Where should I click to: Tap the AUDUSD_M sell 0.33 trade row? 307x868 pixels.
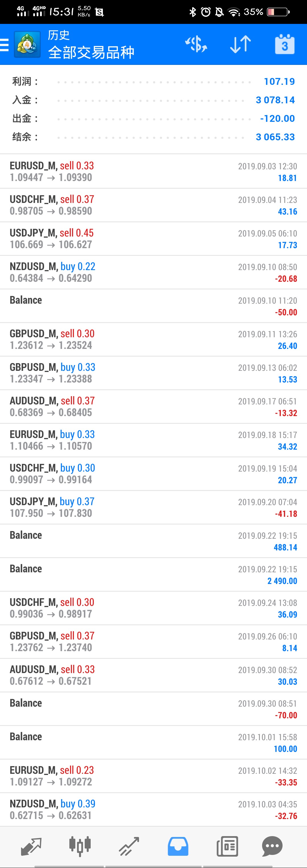pyautogui.click(x=153, y=675)
